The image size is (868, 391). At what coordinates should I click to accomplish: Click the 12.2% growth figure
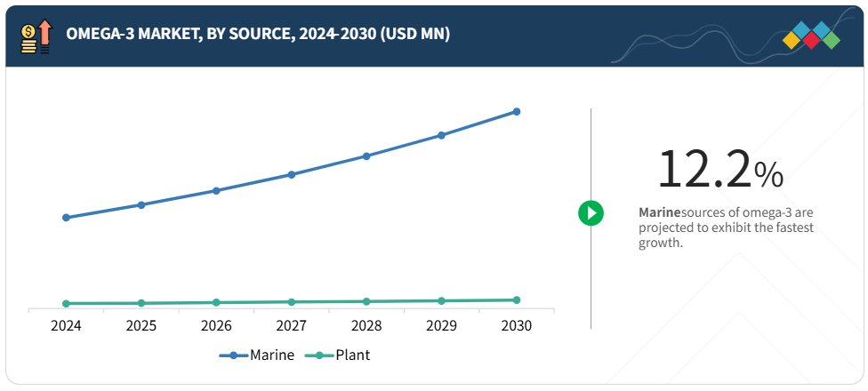click(719, 170)
